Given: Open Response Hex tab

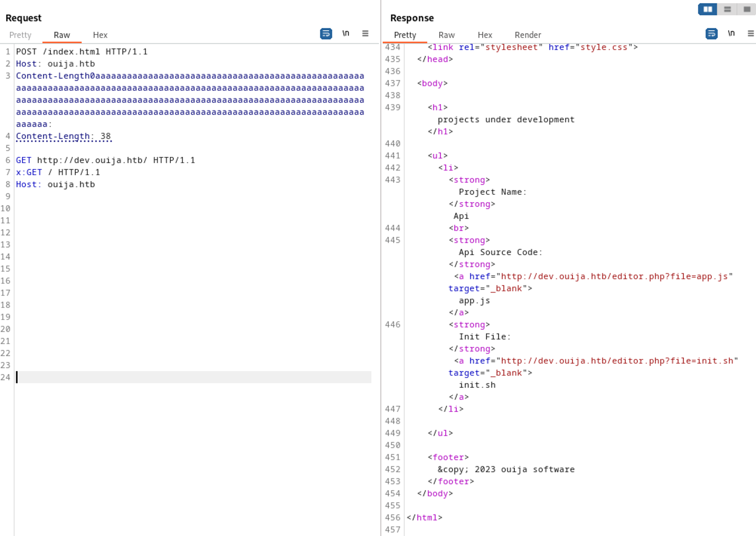Looking at the screenshot, I should (485, 35).
